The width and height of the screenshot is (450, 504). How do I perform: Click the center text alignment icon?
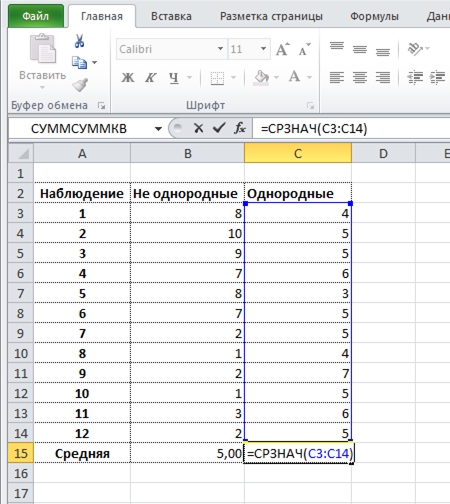(x=360, y=78)
